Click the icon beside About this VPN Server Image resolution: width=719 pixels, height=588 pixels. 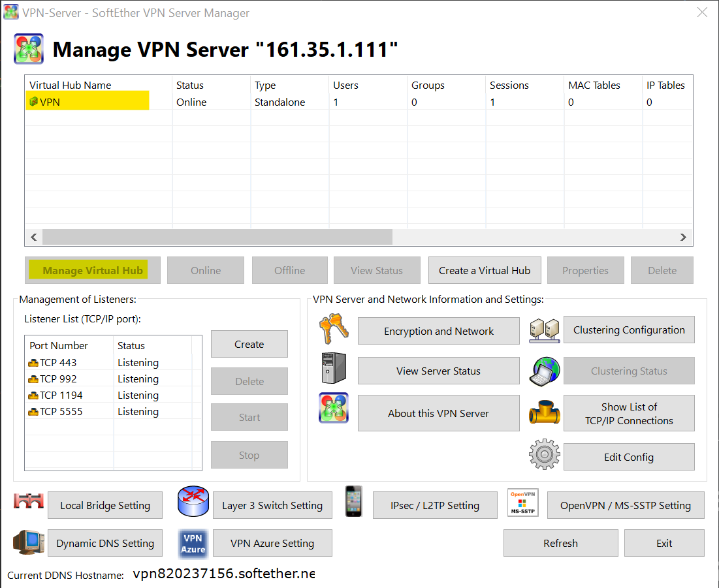pos(334,407)
